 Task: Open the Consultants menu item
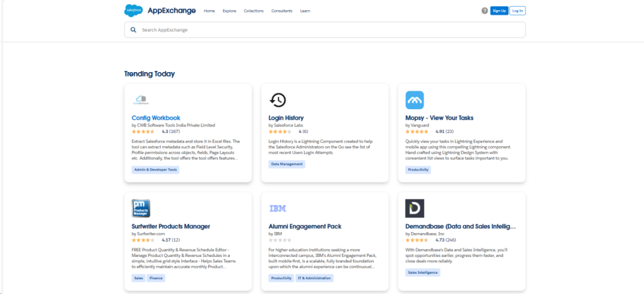point(281,11)
